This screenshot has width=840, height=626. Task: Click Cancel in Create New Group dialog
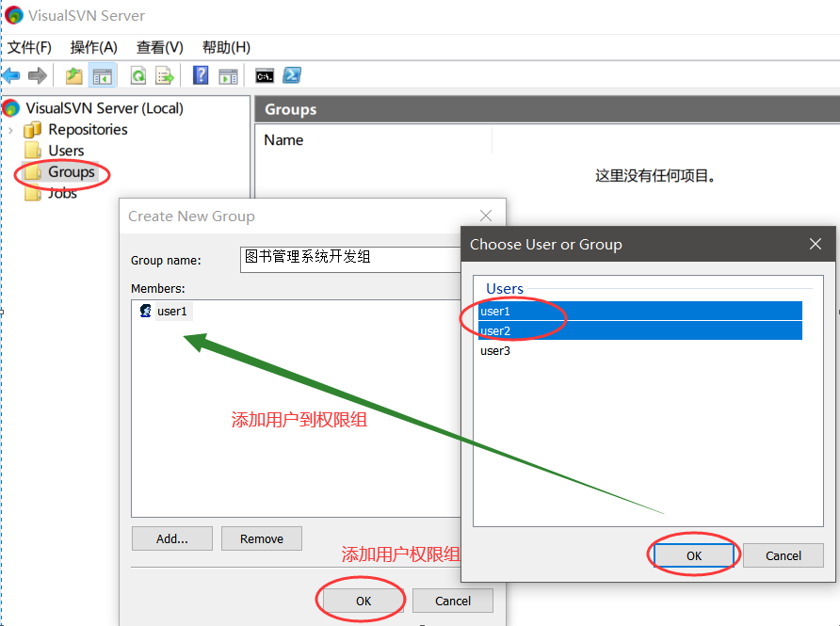click(x=453, y=601)
